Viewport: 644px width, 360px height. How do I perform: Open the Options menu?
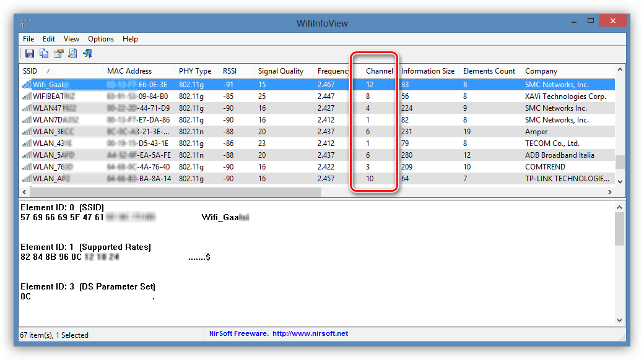[x=101, y=38]
